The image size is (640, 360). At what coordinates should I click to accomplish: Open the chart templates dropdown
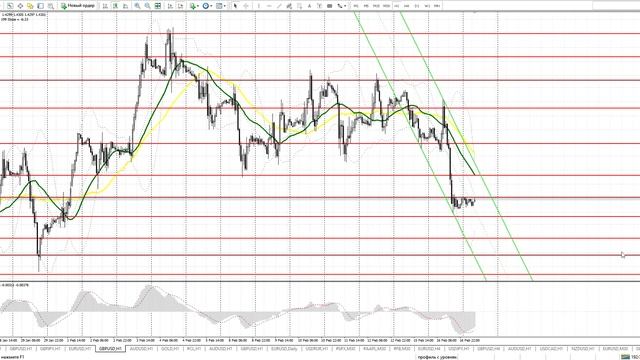point(221,6)
